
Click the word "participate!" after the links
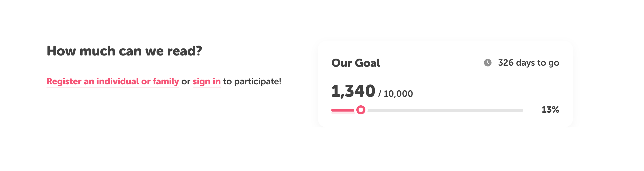point(258,82)
